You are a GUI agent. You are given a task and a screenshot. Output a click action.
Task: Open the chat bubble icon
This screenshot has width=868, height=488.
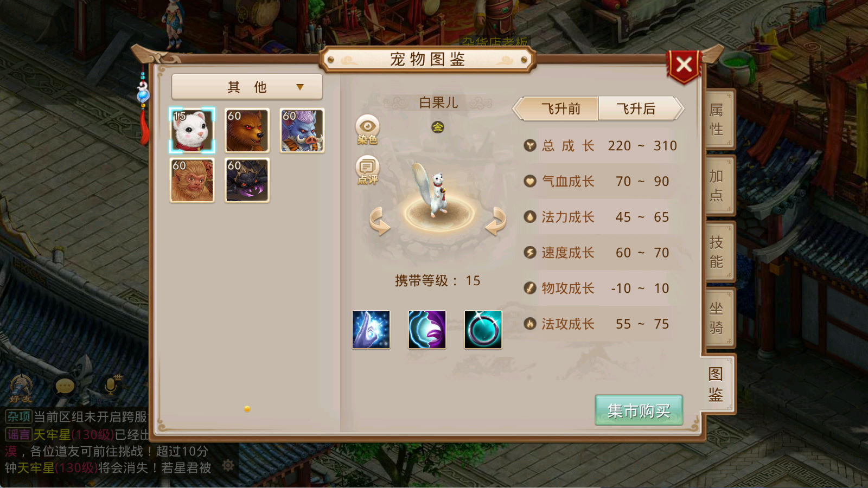[x=65, y=387]
